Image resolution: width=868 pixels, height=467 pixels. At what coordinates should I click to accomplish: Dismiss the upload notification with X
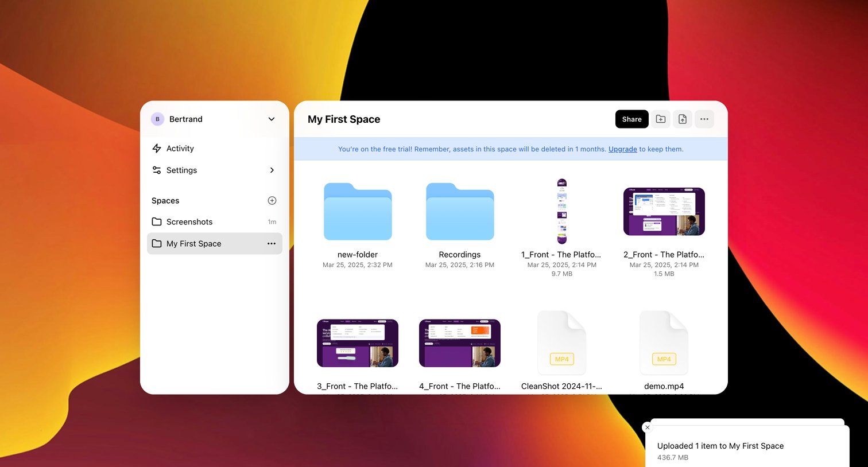648,427
